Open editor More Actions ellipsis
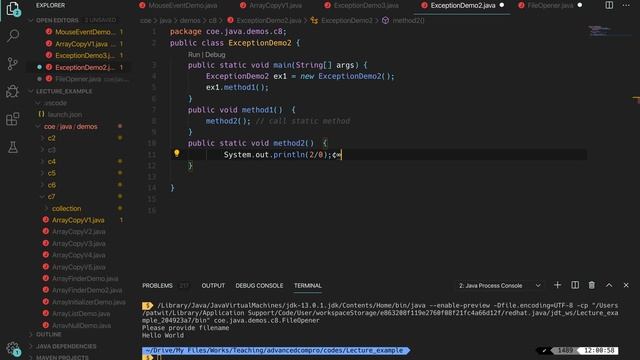The height and width of the screenshot is (360, 640). (x=626, y=5)
